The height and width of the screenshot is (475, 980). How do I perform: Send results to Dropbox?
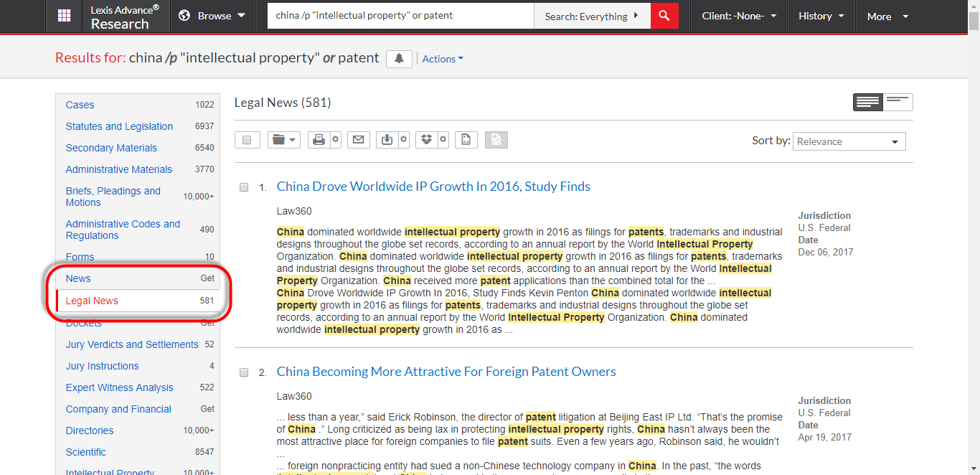click(427, 140)
